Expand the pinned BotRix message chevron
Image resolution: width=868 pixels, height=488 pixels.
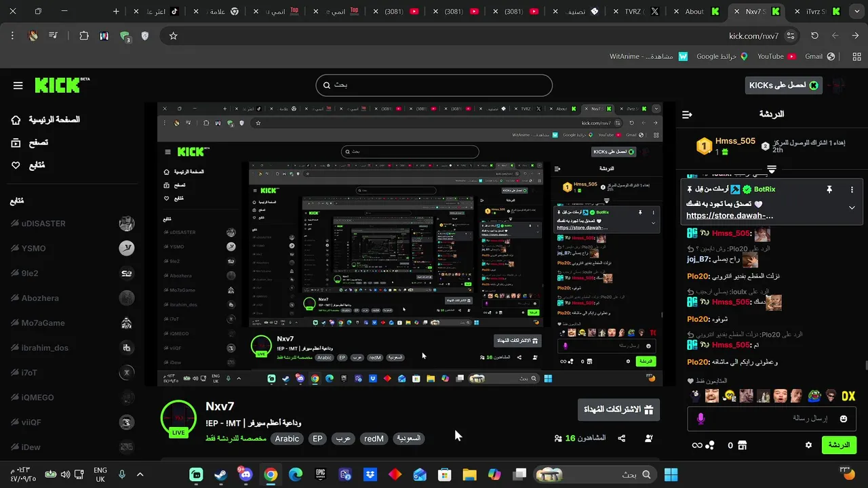[x=852, y=208]
